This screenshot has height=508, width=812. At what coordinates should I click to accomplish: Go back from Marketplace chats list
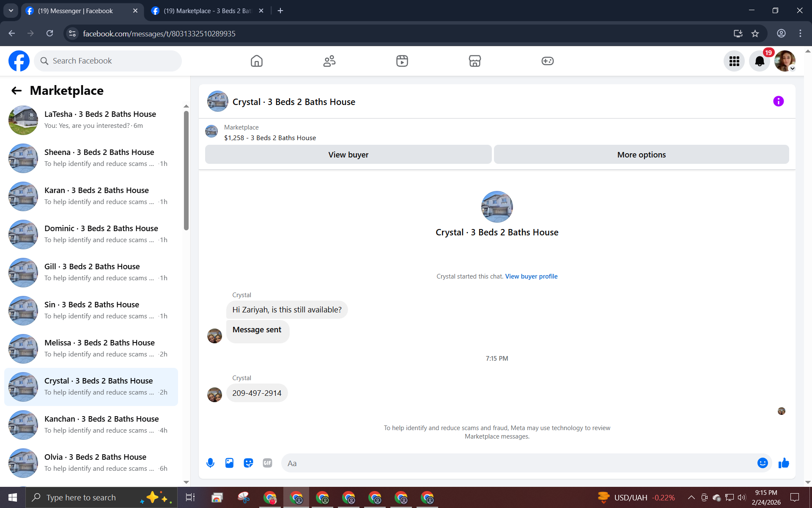tap(16, 91)
